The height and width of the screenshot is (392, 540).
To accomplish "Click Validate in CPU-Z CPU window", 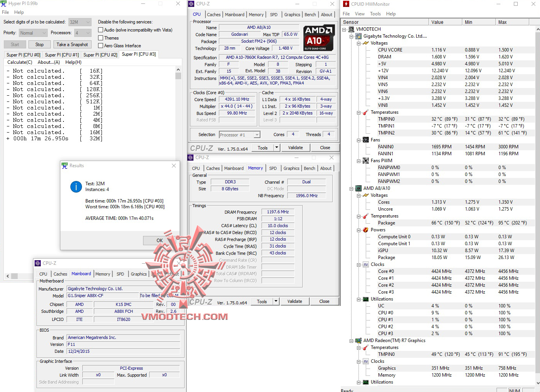I will coord(295,148).
